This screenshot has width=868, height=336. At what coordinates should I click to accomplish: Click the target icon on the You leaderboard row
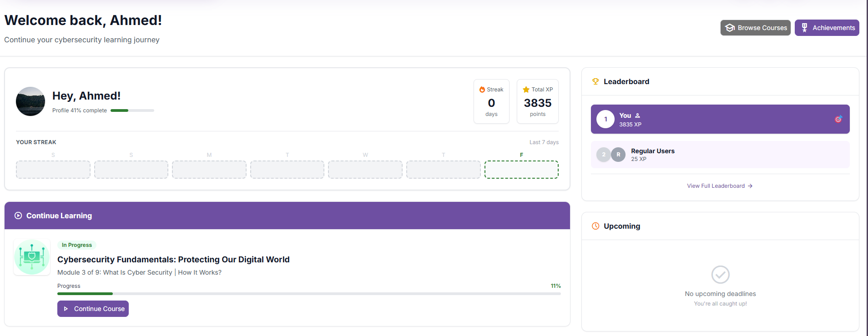[x=839, y=119]
